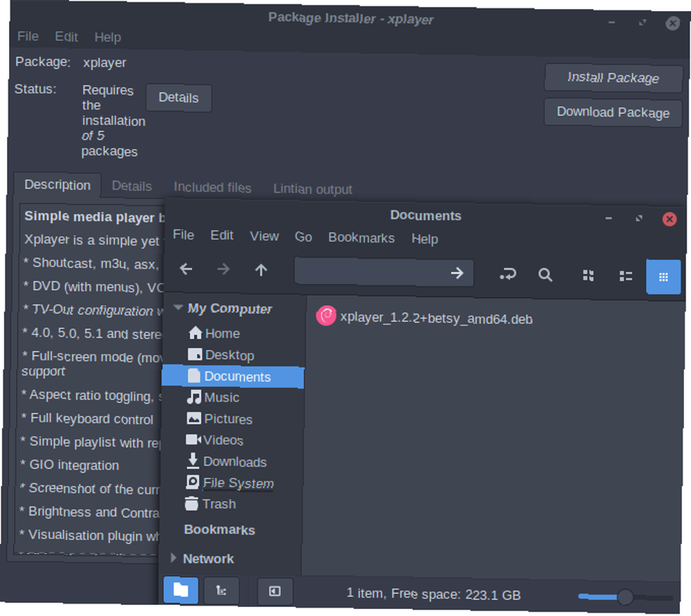Expand the Network section
The image size is (691, 616).
pos(173,558)
